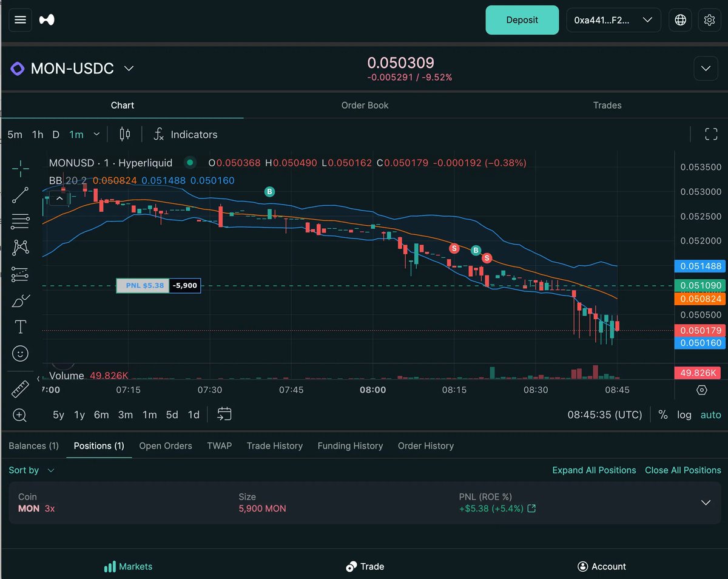Image resolution: width=728 pixels, height=579 pixels.
Task: Select the crosshair tool
Action: [x=20, y=168]
